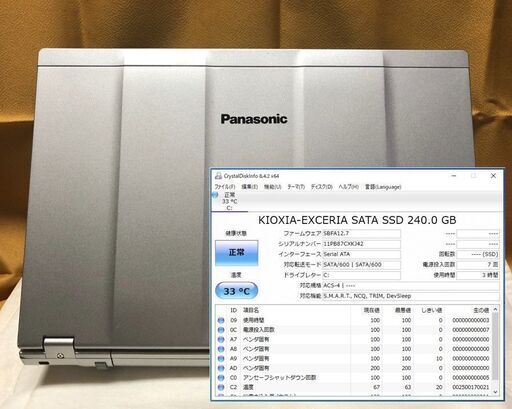Open the テーマ(T) menu

point(296,187)
